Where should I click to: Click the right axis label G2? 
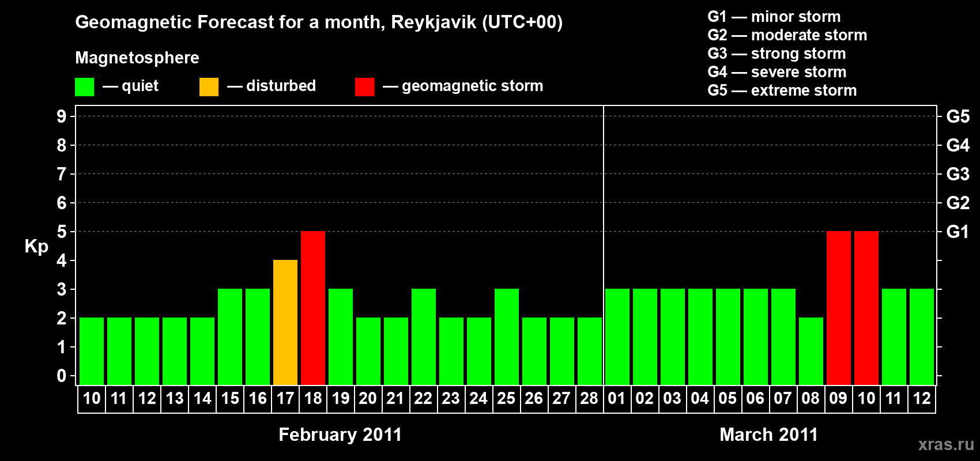[958, 203]
